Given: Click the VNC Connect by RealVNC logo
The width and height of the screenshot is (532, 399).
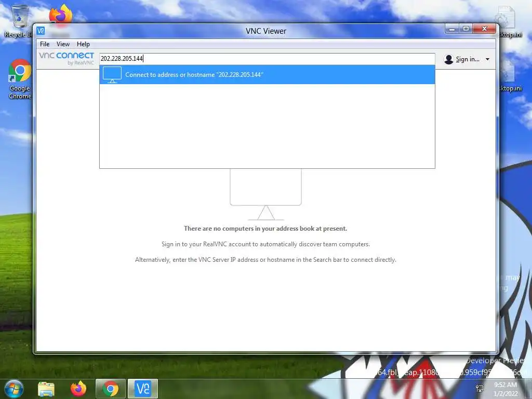Looking at the screenshot, I should click(x=66, y=58).
